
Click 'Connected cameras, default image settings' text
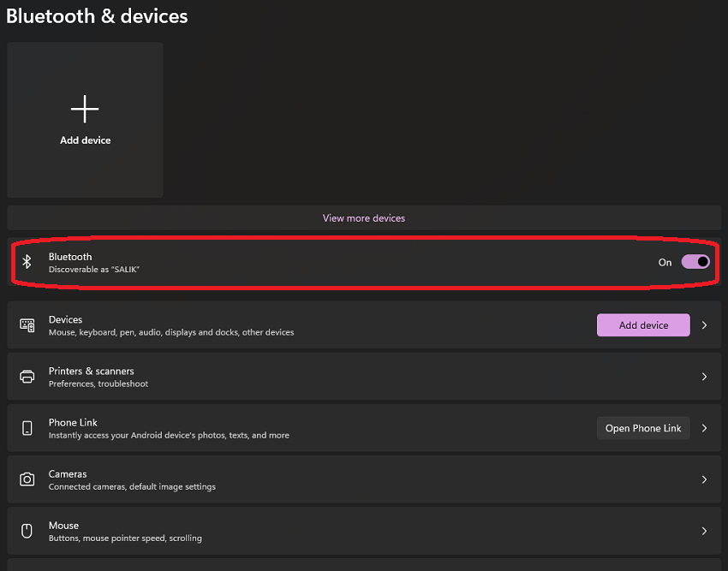[x=132, y=486]
